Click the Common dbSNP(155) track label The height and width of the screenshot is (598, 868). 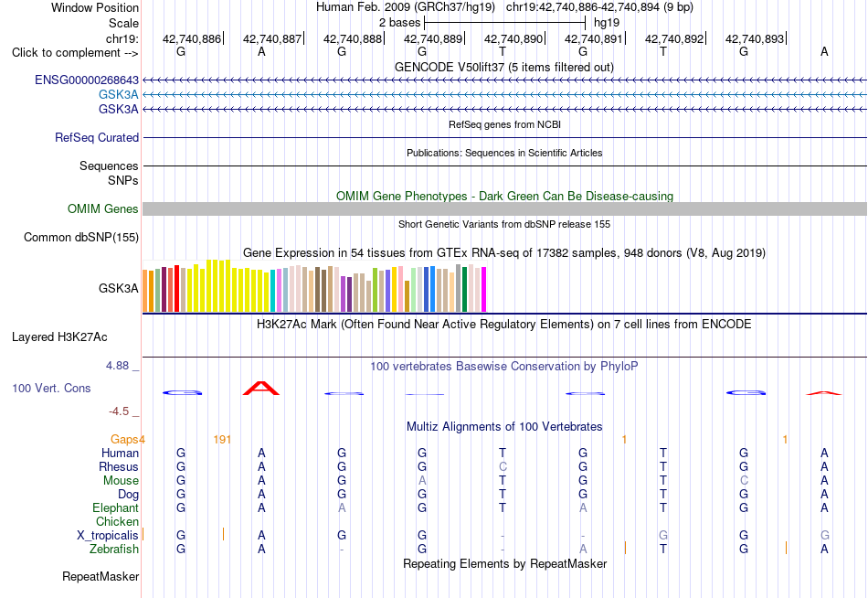click(80, 237)
